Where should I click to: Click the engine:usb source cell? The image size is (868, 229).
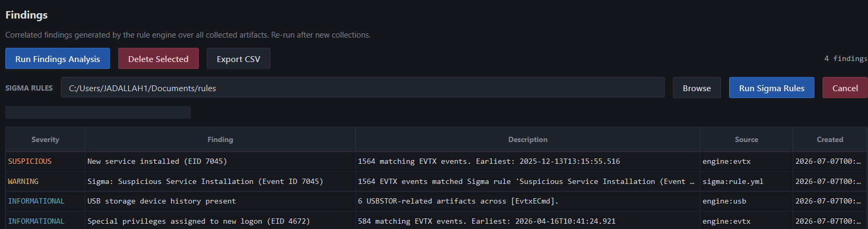point(724,201)
